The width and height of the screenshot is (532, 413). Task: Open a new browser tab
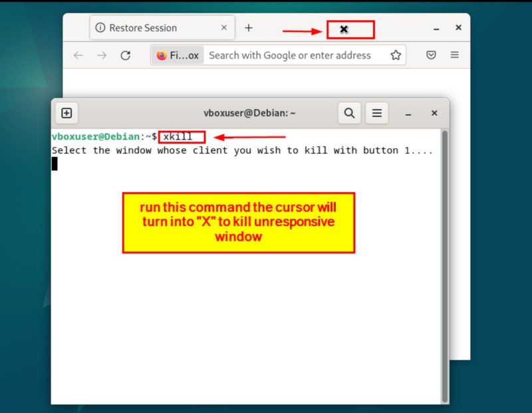[x=249, y=27]
